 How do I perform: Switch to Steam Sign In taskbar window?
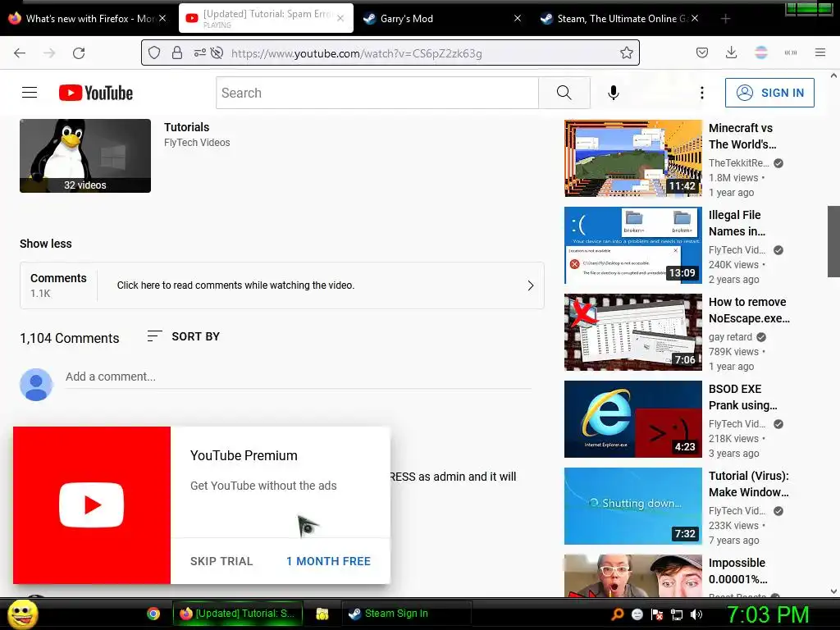pos(406,614)
